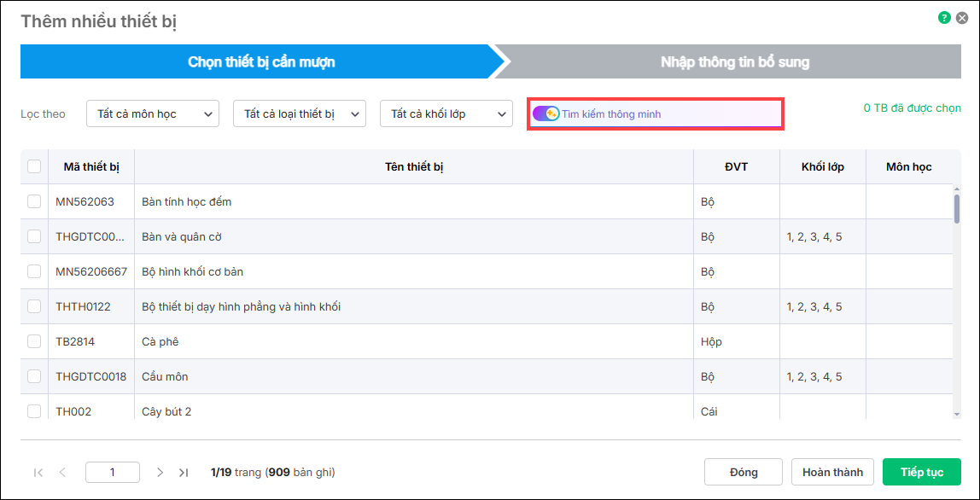Focus the page number input field
This screenshot has height=500, width=980.
click(x=113, y=472)
